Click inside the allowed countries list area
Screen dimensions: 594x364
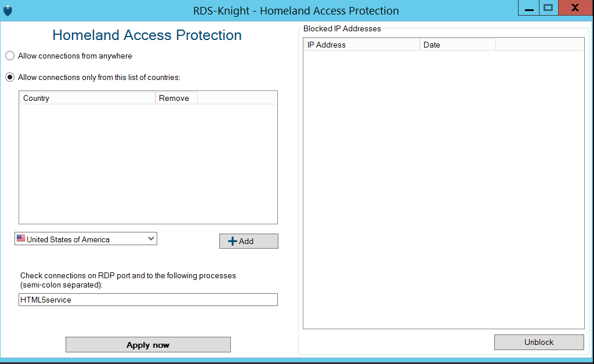[x=148, y=163]
